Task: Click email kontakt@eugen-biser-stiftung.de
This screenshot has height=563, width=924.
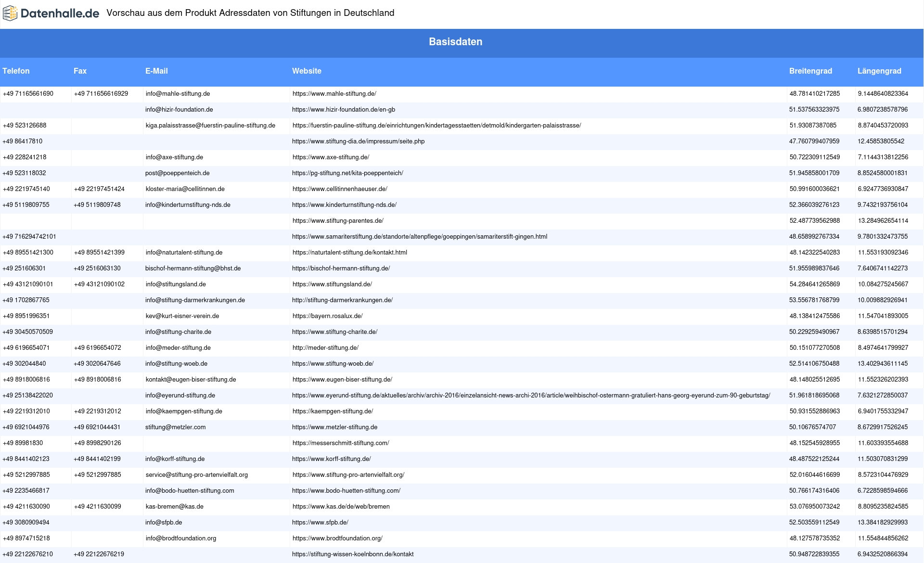Action: [x=191, y=380]
